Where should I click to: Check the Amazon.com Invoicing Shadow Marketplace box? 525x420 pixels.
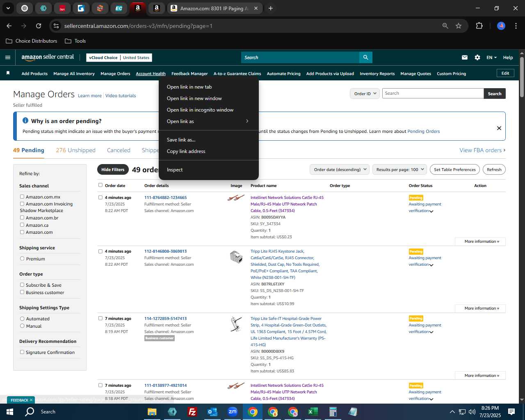click(x=22, y=204)
